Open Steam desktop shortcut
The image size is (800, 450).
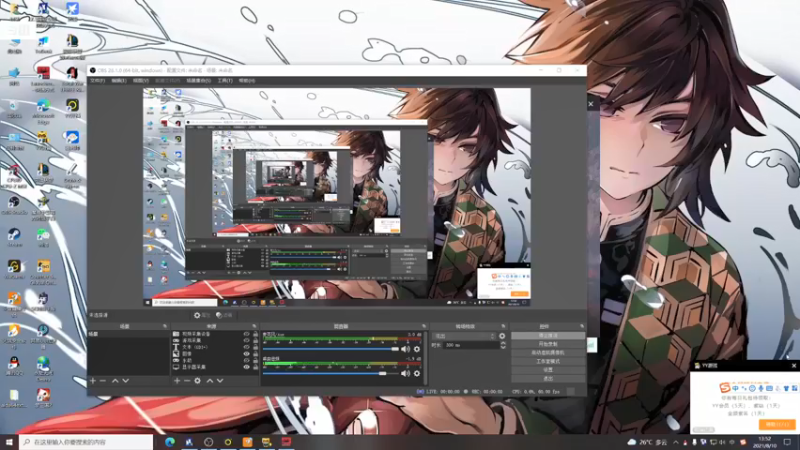click(14, 237)
